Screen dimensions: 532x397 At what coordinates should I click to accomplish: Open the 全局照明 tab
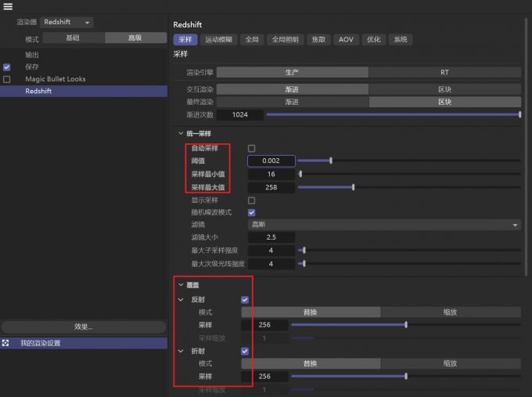click(286, 39)
